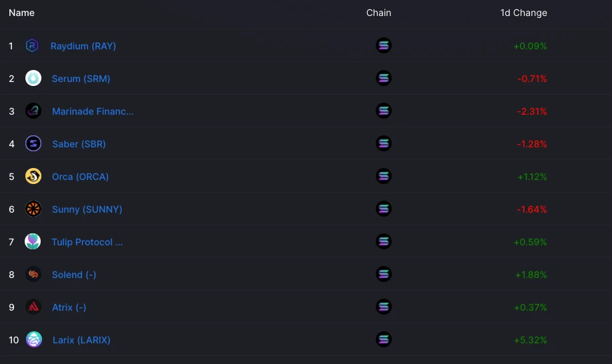This screenshot has height=364, width=612.
Task: Click the Marinade Finance logo icon
Action: [x=33, y=111]
